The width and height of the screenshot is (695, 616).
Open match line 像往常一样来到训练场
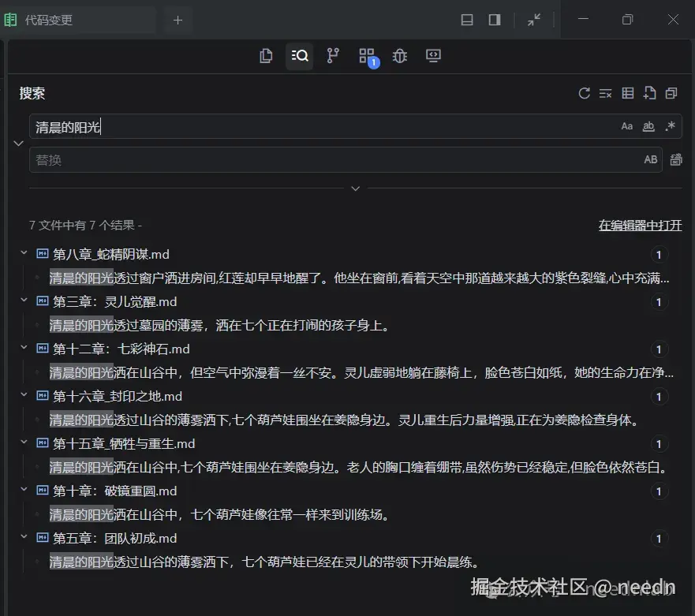click(219, 514)
